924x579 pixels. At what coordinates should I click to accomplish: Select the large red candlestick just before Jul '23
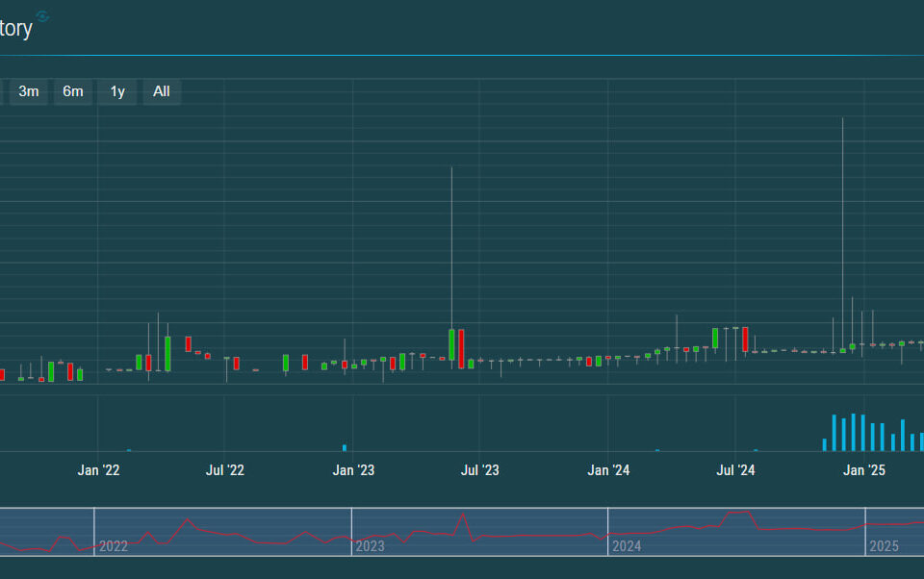click(x=461, y=349)
